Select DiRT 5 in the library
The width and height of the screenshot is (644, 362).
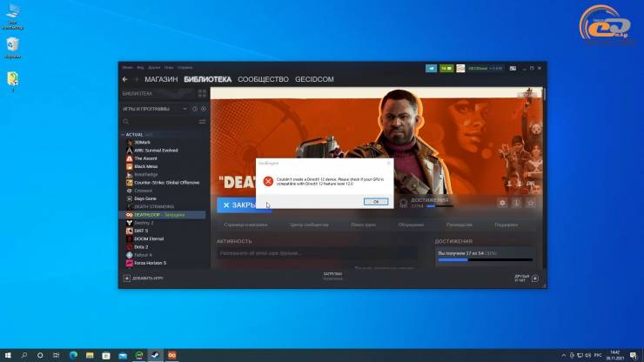[163, 231]
